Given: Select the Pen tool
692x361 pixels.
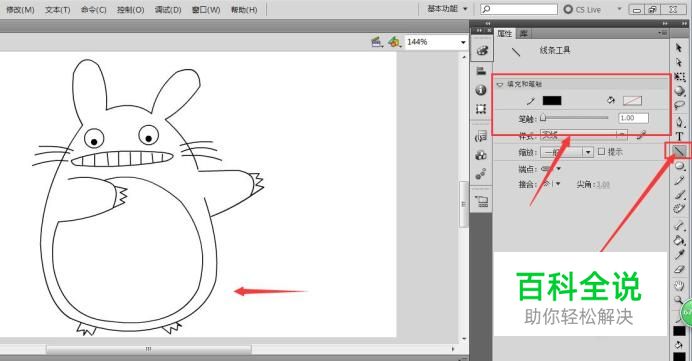Looking at the screenshot, I should (x=679, y=121).
